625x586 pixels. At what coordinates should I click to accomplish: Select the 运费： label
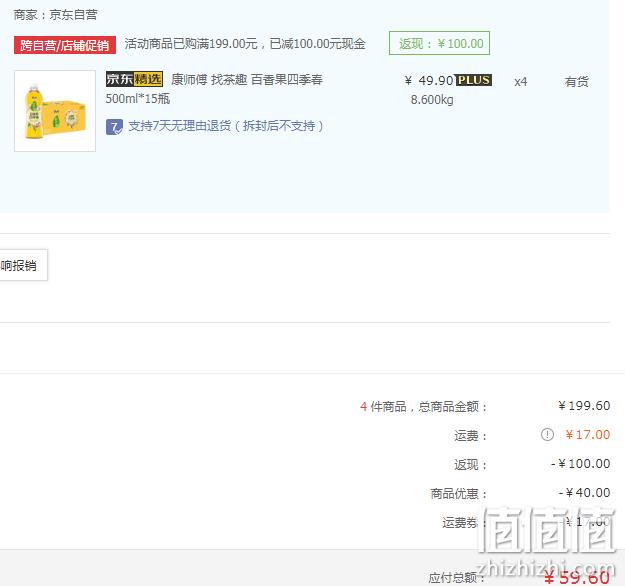tap(470, 436)
